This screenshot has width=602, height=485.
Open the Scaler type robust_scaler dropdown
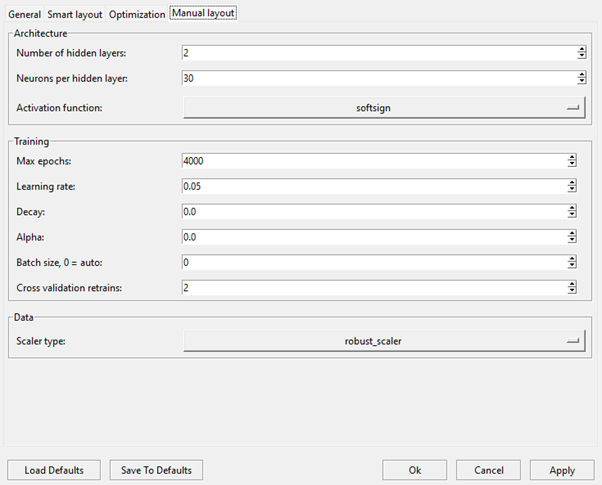coord(384,341)
